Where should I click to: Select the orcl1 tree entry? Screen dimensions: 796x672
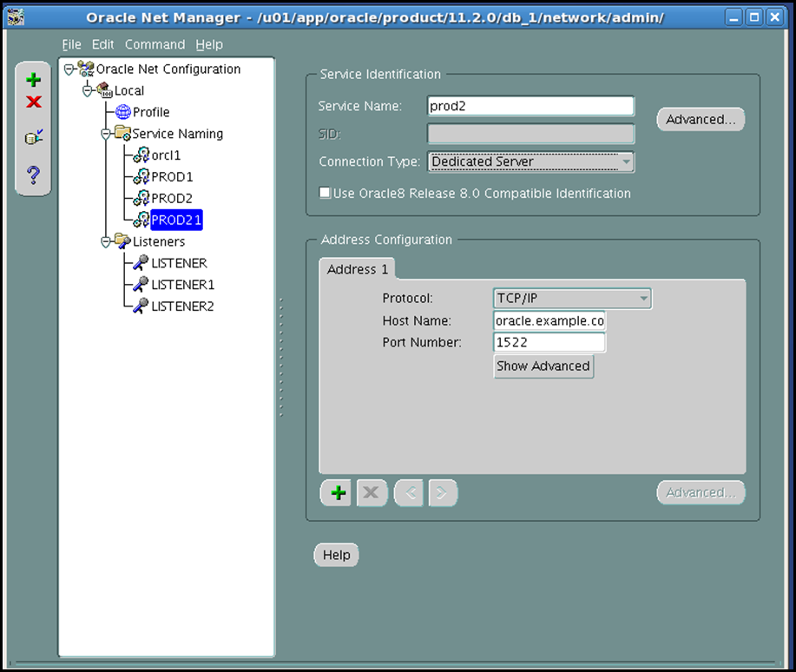[166, 155]
